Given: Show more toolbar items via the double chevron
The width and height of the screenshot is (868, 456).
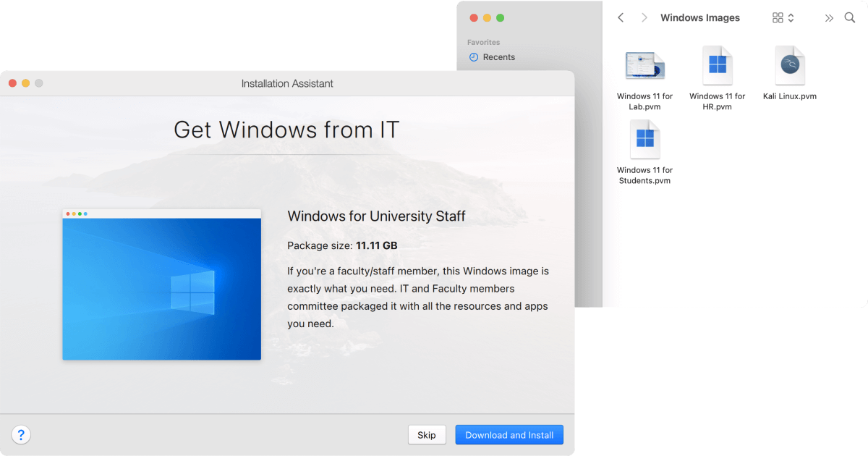Looking at the screenshot, I should (829, 17).
